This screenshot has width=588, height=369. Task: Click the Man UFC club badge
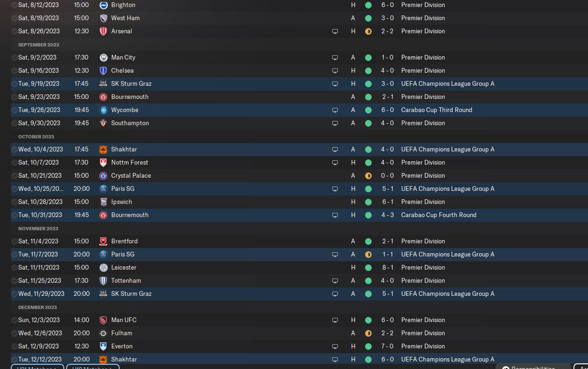pyautogui.click(x=104, y=320)
